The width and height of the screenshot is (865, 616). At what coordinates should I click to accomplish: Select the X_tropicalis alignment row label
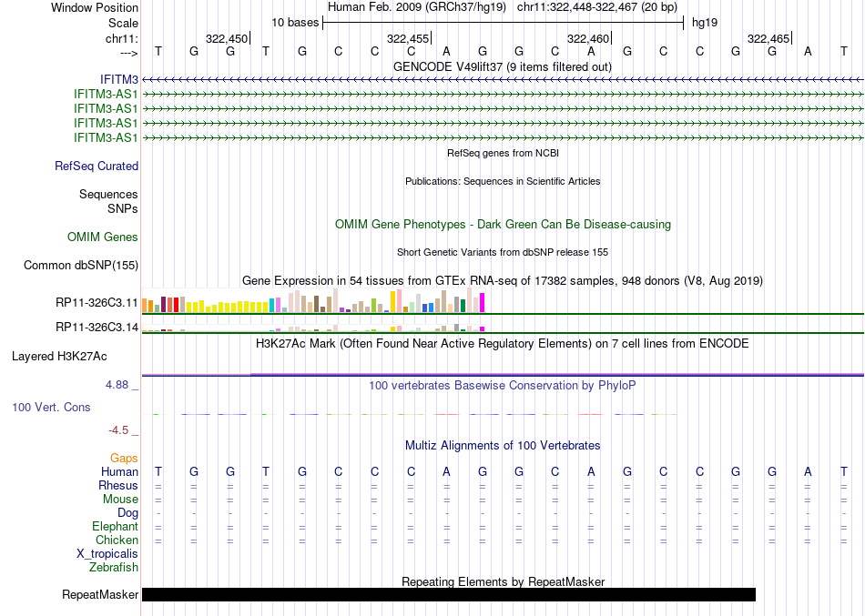[107, 554]
